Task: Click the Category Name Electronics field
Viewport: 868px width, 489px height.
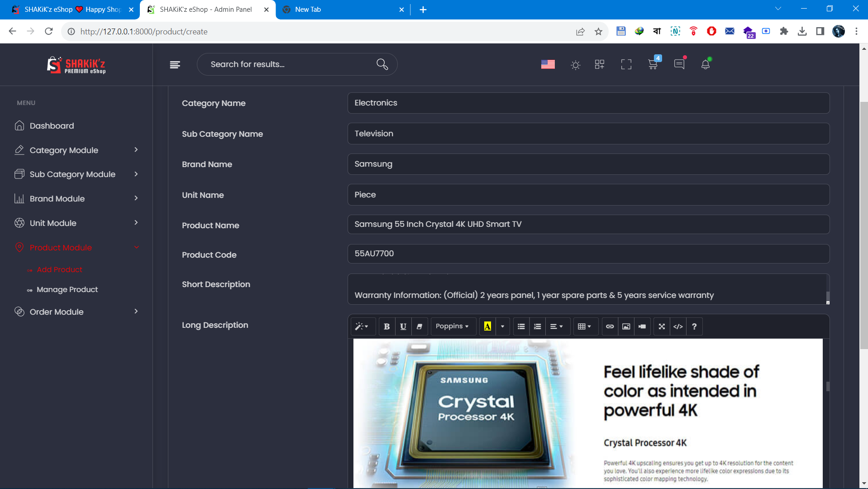Action: pyautogui.click(x=588, y=103)
